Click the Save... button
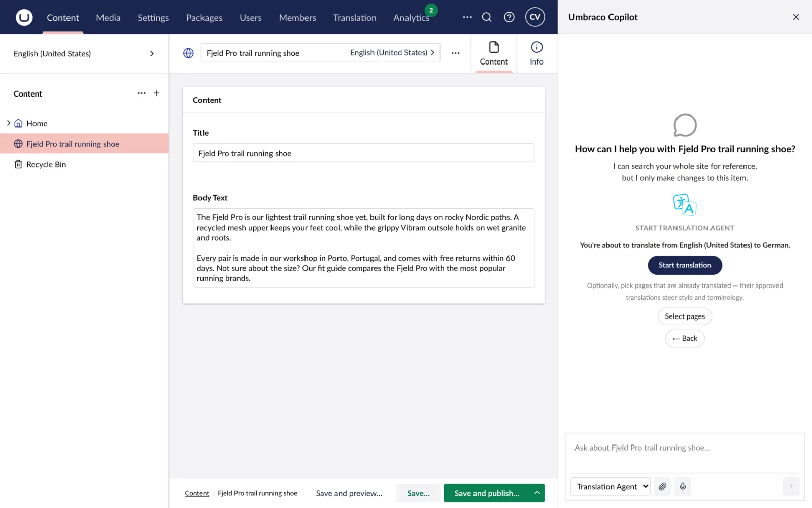Image resolution: width=812 pixels, height=508 pixels. 418,493
